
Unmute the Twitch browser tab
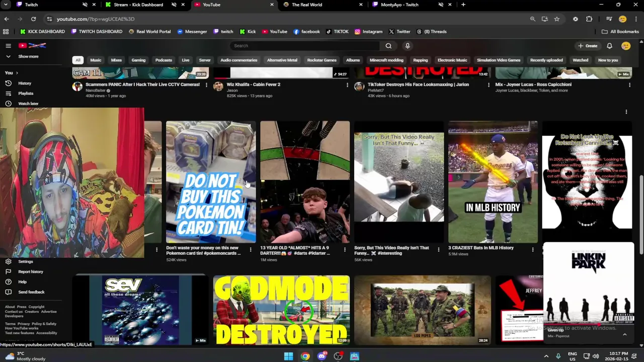pyautogui.click(x=85, y=5)
